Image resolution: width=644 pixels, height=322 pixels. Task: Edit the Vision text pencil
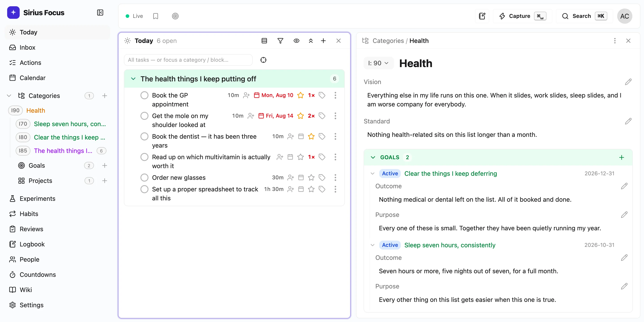point(628,82)
